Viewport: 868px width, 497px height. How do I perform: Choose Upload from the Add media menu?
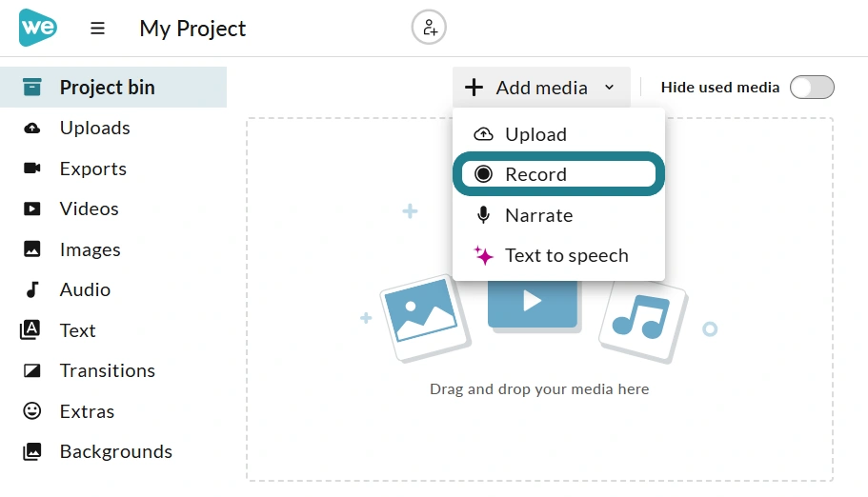pyautogui.click(x=558, y=134)
